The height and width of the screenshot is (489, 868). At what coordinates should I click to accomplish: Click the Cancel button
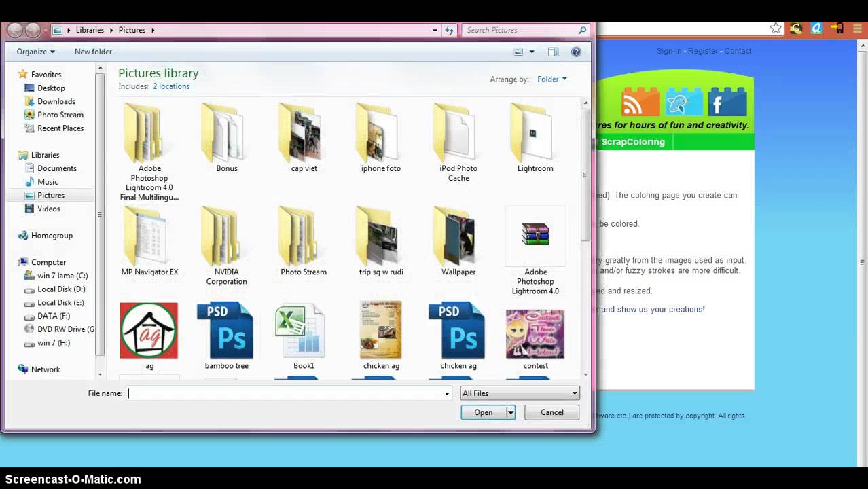pos(552,412)
